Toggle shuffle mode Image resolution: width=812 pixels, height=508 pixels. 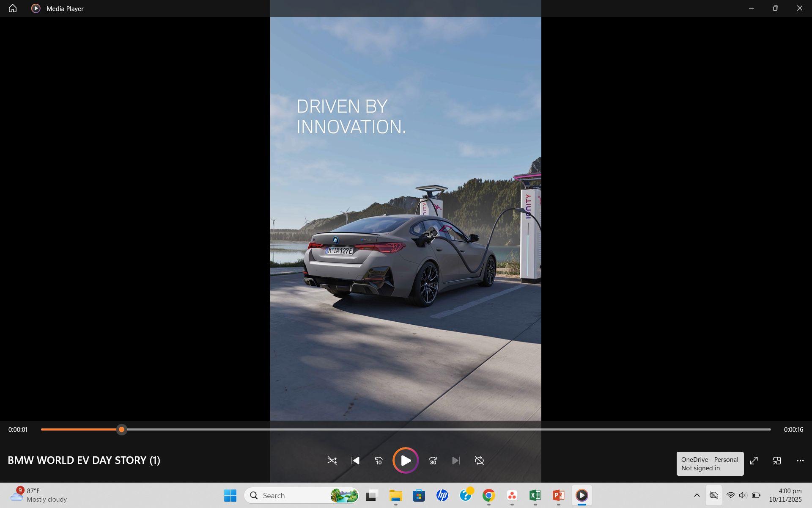pos(332,461)
